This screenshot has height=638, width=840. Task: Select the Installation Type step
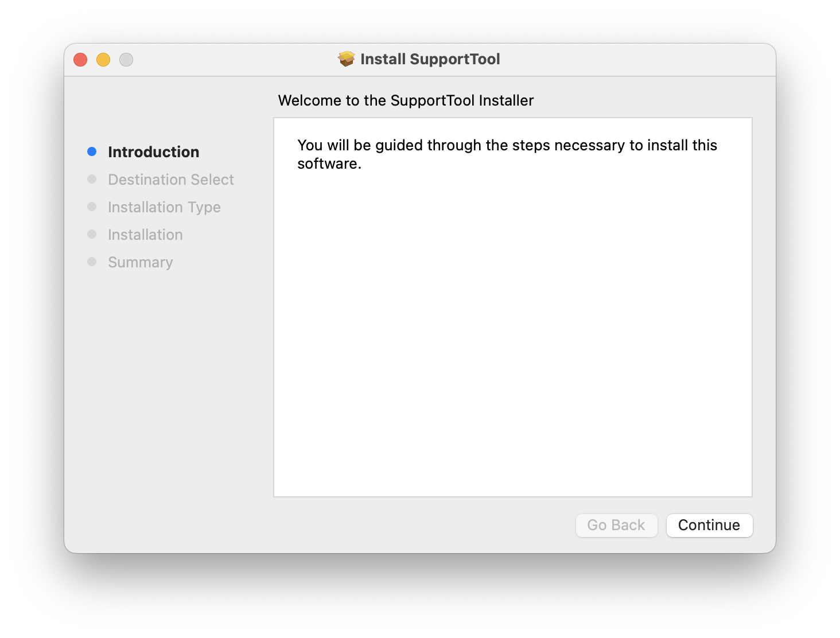coord(164,207)
